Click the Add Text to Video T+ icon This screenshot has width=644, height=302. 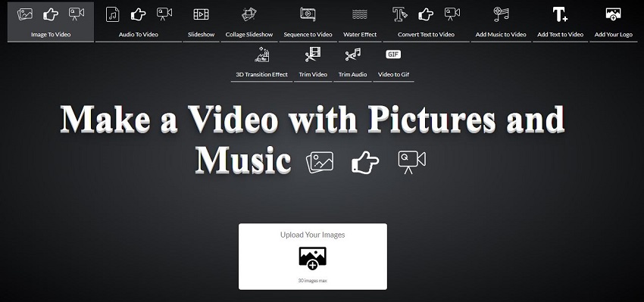point(560,14)
